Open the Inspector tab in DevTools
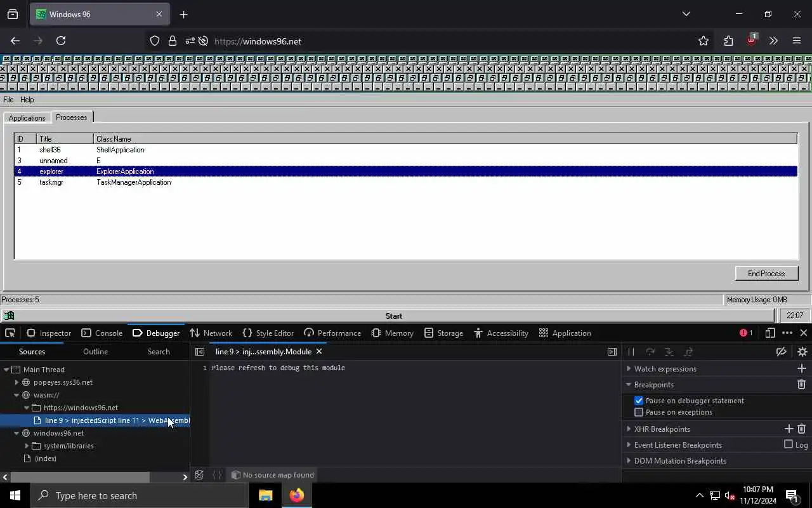 tap(49, 333)
